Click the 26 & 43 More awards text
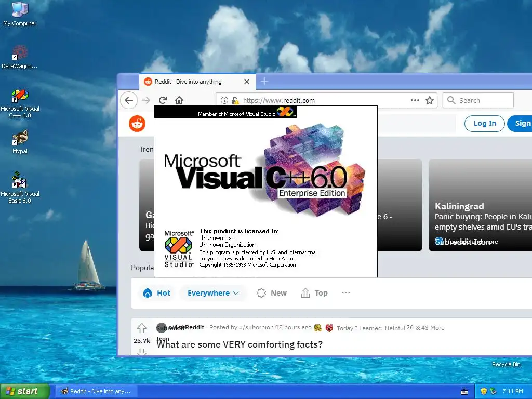Image resolution: width=532 pixels, height=399 pixels. click(425, 328)
